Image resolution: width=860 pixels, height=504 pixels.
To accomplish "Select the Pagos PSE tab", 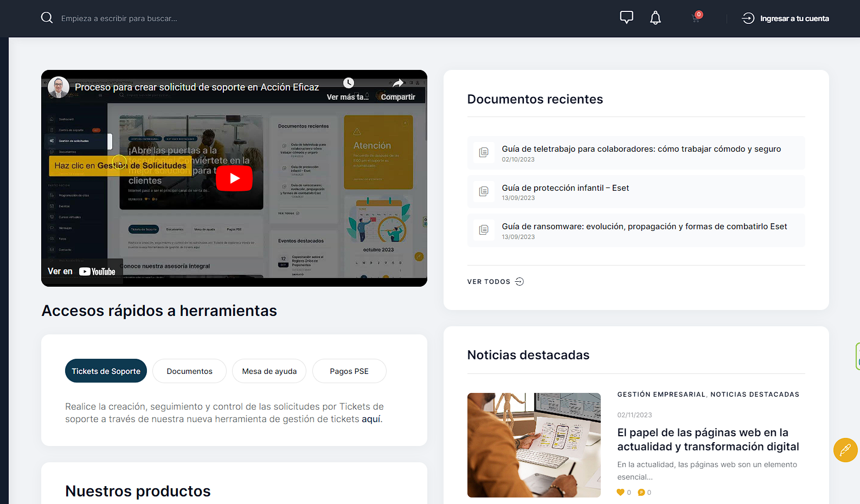I will (349, 371).
